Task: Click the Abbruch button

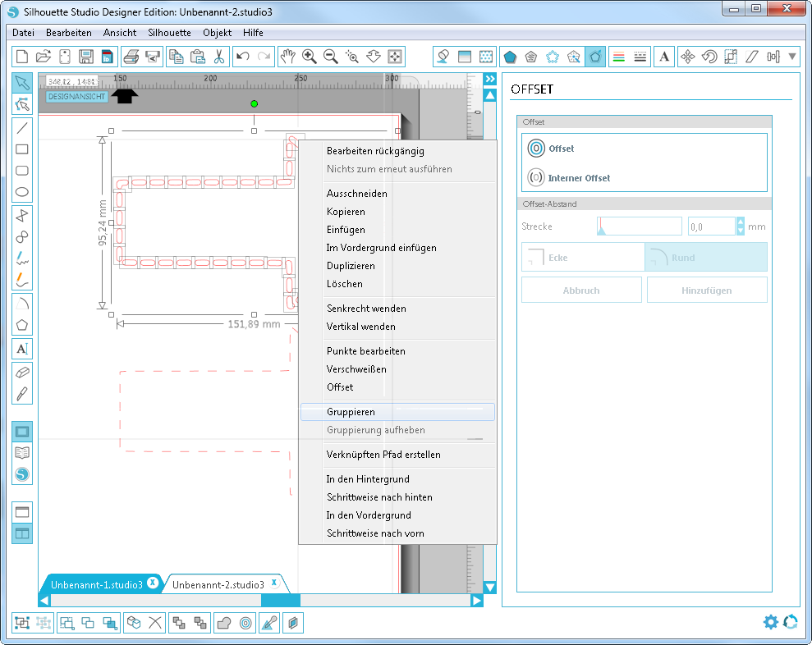Action: (581, 289)
